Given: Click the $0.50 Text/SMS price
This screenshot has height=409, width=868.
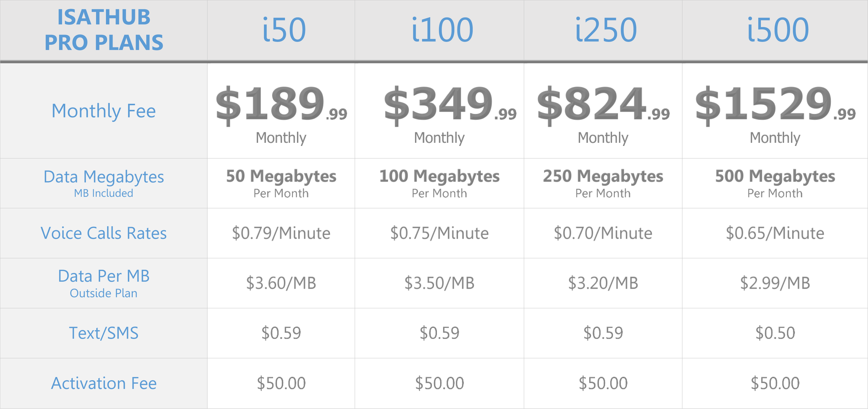Looking at the screenshot, I should point(775,333).
